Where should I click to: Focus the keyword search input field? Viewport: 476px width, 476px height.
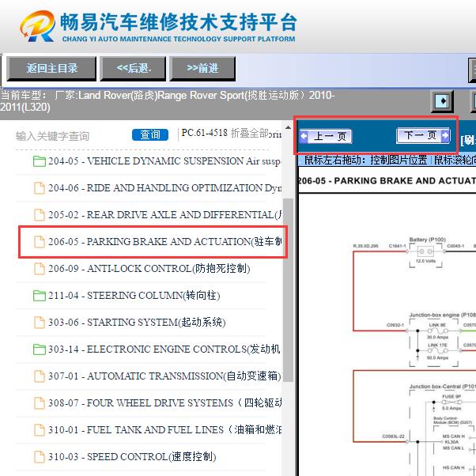pos(71,136)
